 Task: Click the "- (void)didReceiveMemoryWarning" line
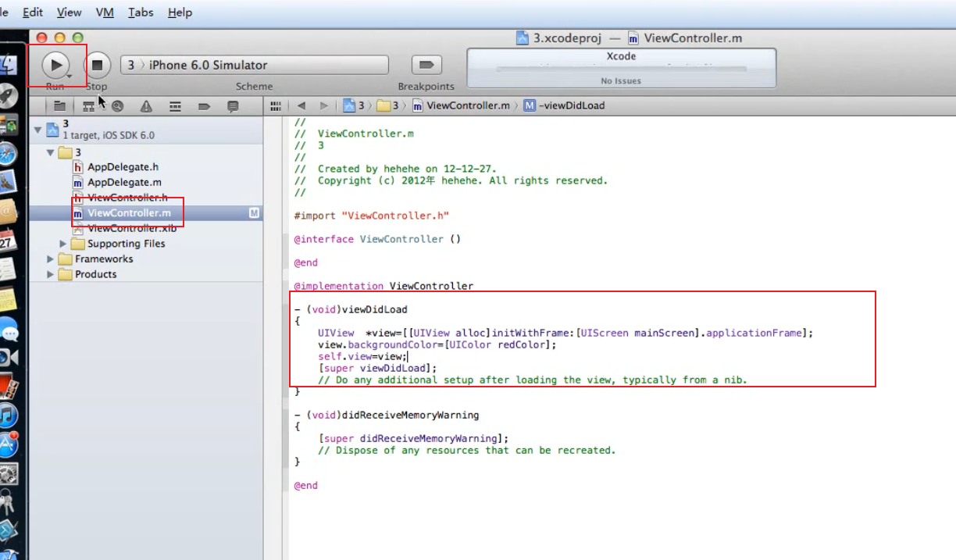tap(387, 415)
